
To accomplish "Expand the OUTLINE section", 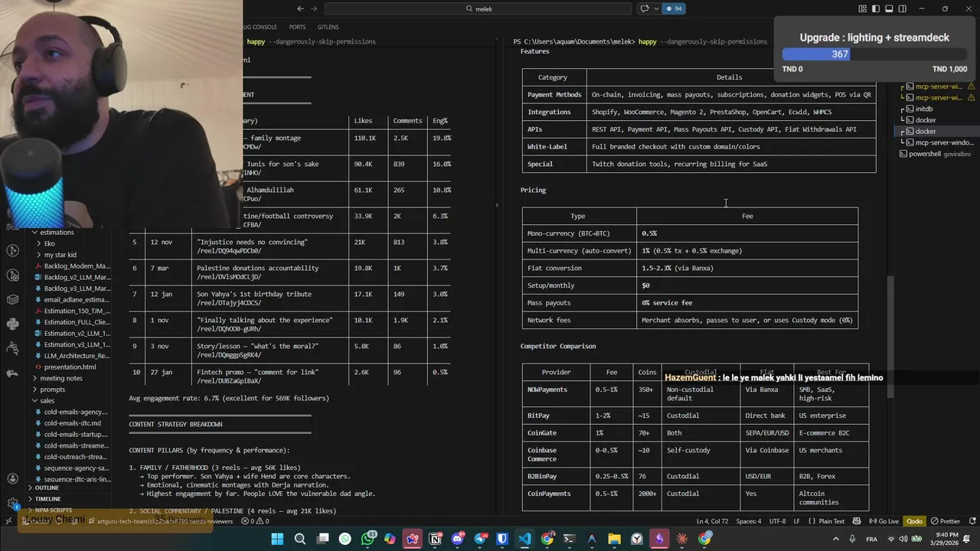I will click(x=46, y=487).
